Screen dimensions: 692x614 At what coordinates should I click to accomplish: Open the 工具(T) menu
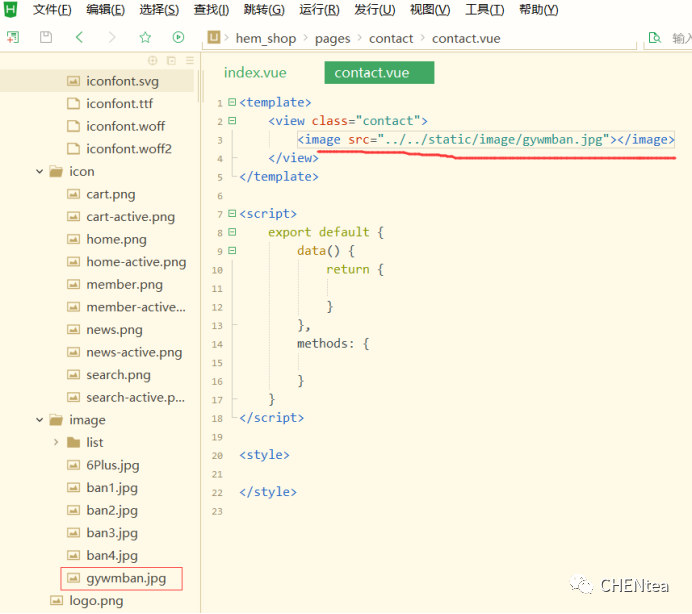(485, 9)
